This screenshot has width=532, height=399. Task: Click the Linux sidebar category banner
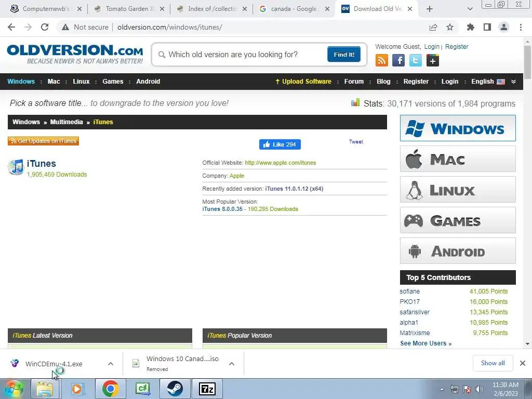(x=458, y=189)
